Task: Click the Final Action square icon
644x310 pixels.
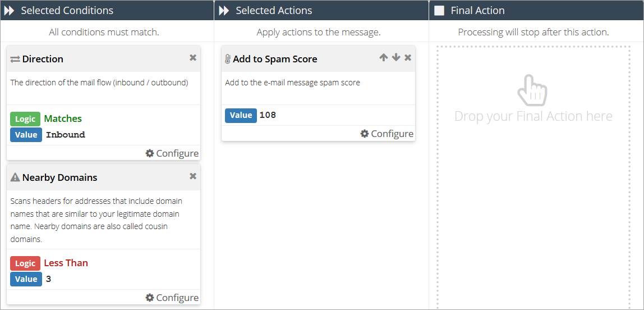Action: coord(439,11)
